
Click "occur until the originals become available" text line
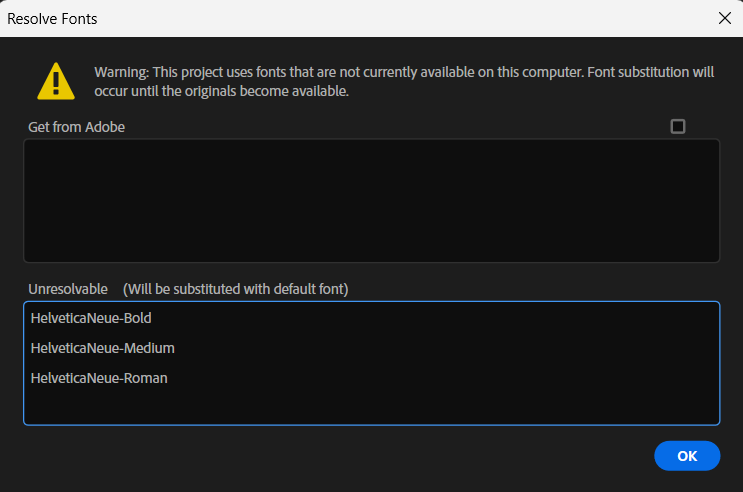pyautogui.click(x=221, y=91)
